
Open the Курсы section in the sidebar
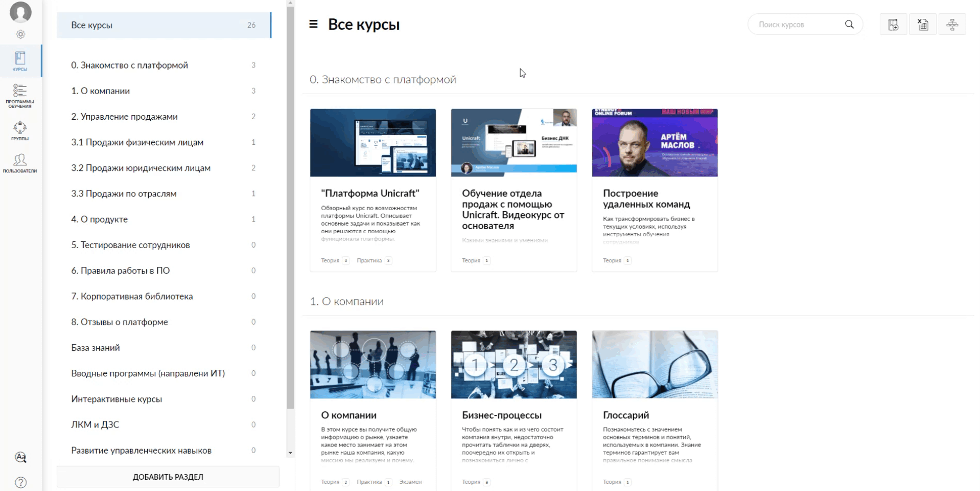pyautogui.click(x=20, y=61)
